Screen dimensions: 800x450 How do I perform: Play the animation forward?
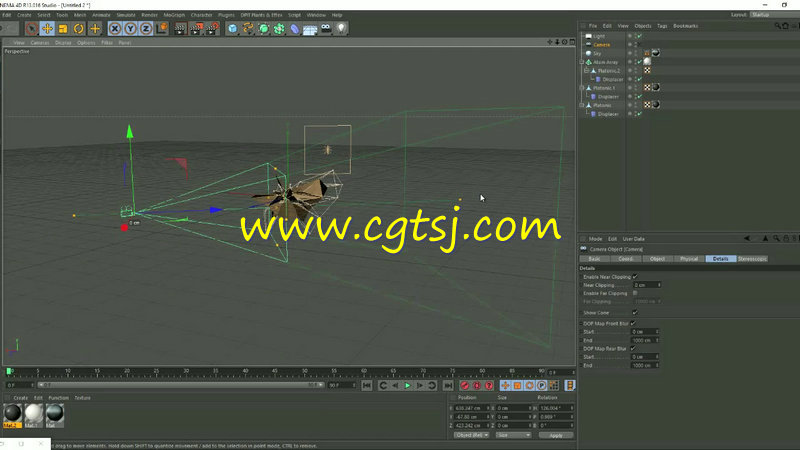(407, 386)
